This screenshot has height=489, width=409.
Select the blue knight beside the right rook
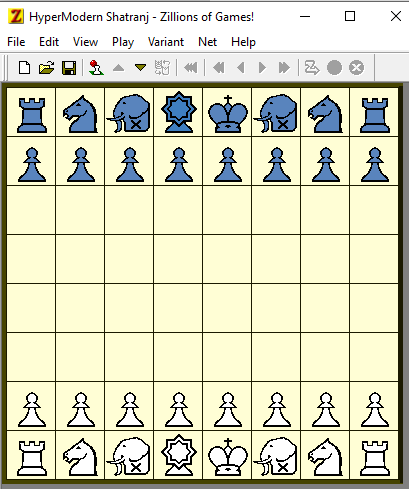pos(325,114)
